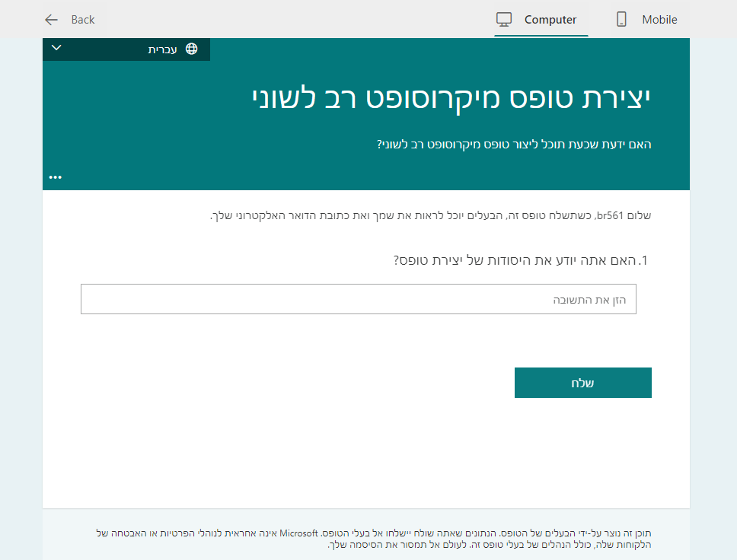Screen dimensions: 737x560
Task: Open the three-dots more options menu
Action: coord(56,177)
